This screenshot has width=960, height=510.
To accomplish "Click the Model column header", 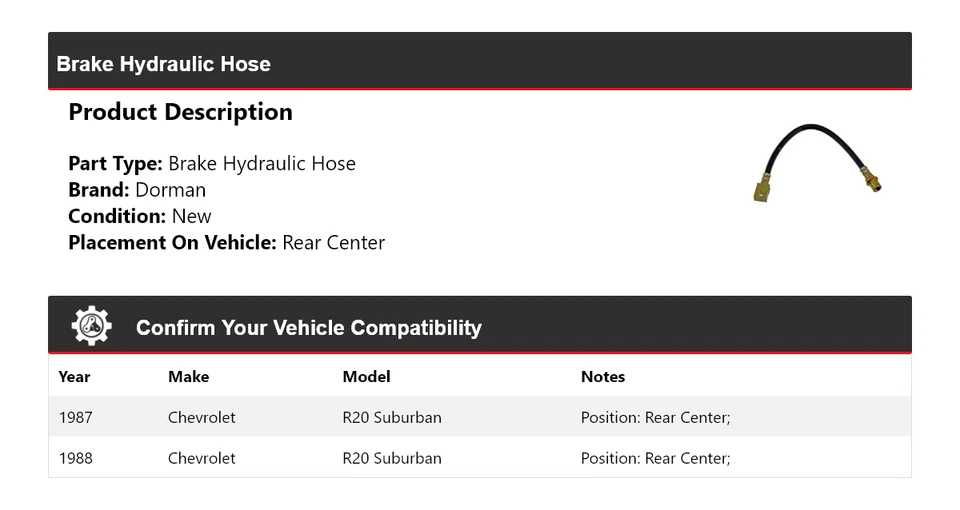I will (366, 377).
